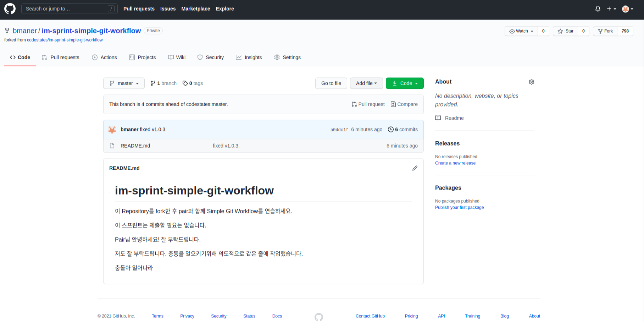This screenshot has width=644, height=322.
Task: Open footer Training link
Action: [x=473, y=316]
